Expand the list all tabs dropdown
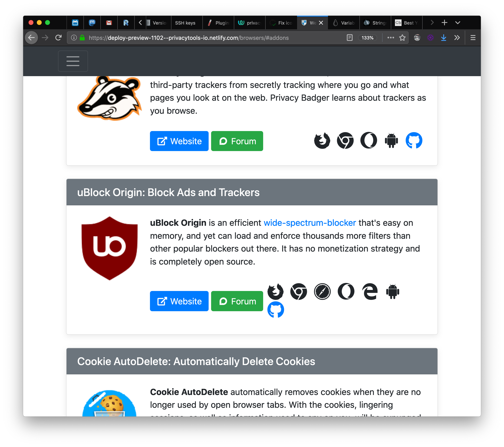Viewport: 504px width, 447px height. [458, 23]
